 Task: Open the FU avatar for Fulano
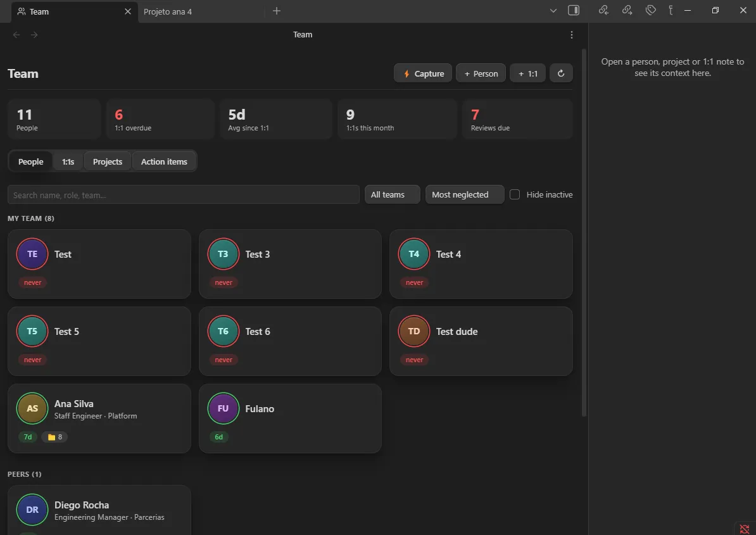[x=224, y=408]
